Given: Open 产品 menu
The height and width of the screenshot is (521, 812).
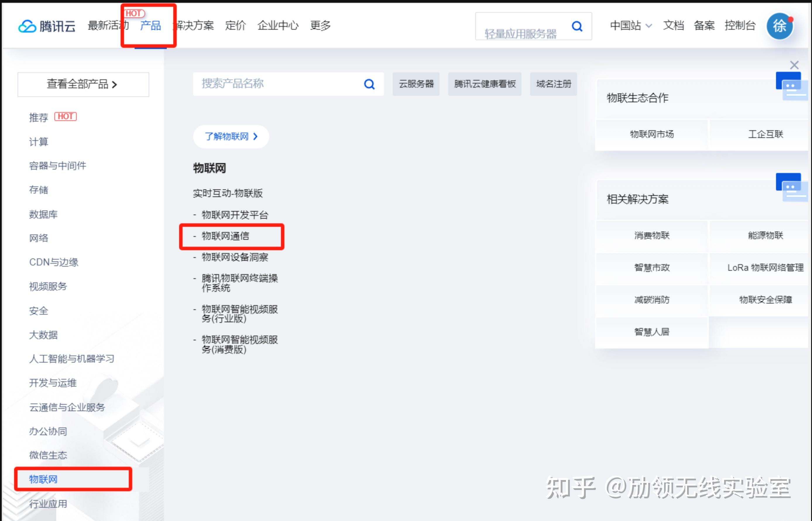Looking at the screenshot, I should (151, 25).
